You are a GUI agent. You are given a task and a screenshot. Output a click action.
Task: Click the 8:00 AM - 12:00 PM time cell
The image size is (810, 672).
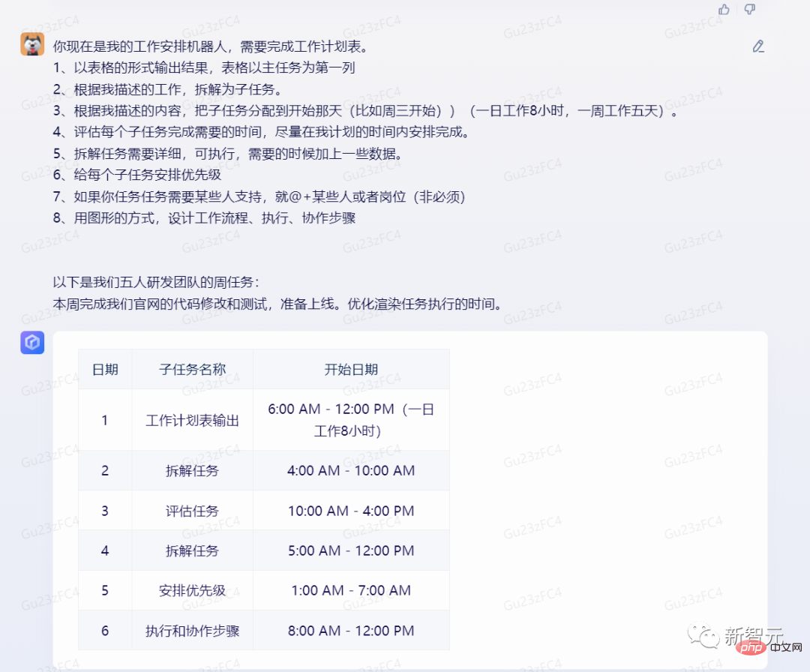pos(351,631)
